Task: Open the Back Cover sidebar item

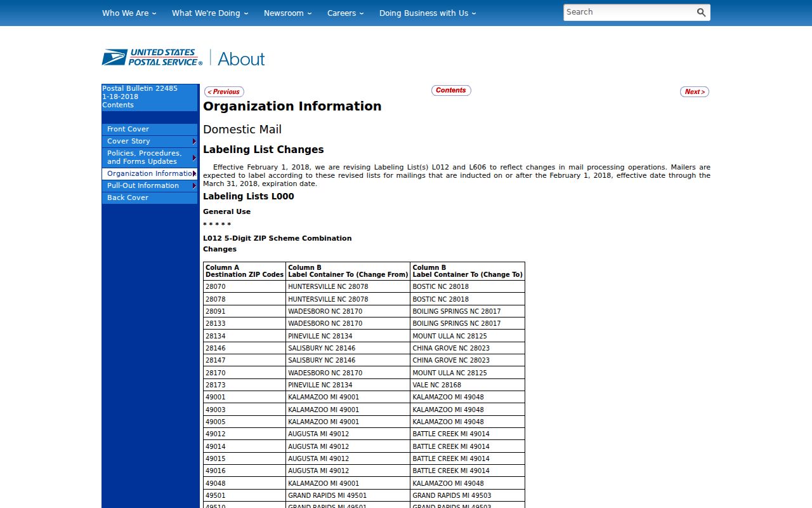Action: pyautogui.click(x=150, y=197)
